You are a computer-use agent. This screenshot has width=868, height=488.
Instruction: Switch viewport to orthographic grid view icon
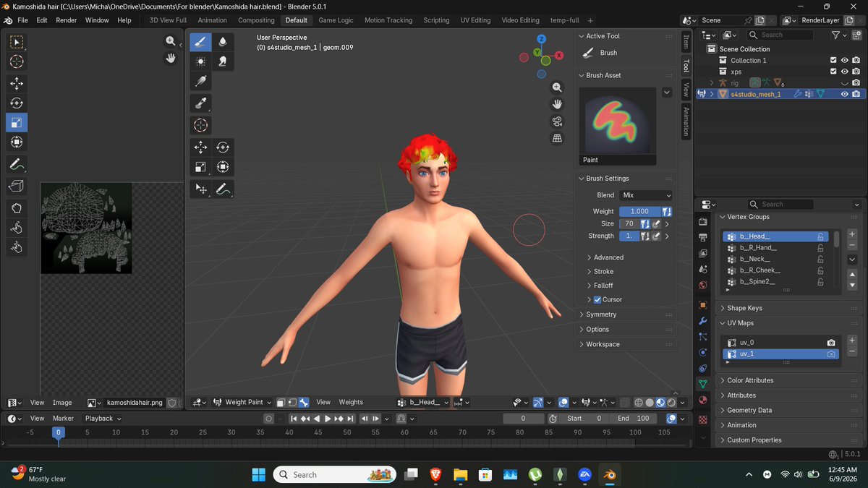pyautogui.click(x=557, y=137)
